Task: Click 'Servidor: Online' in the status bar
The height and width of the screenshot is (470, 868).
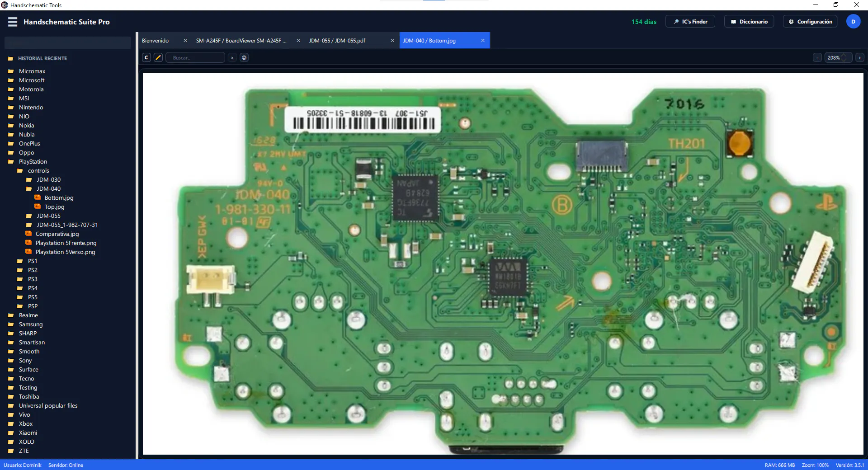Action: 66,465
